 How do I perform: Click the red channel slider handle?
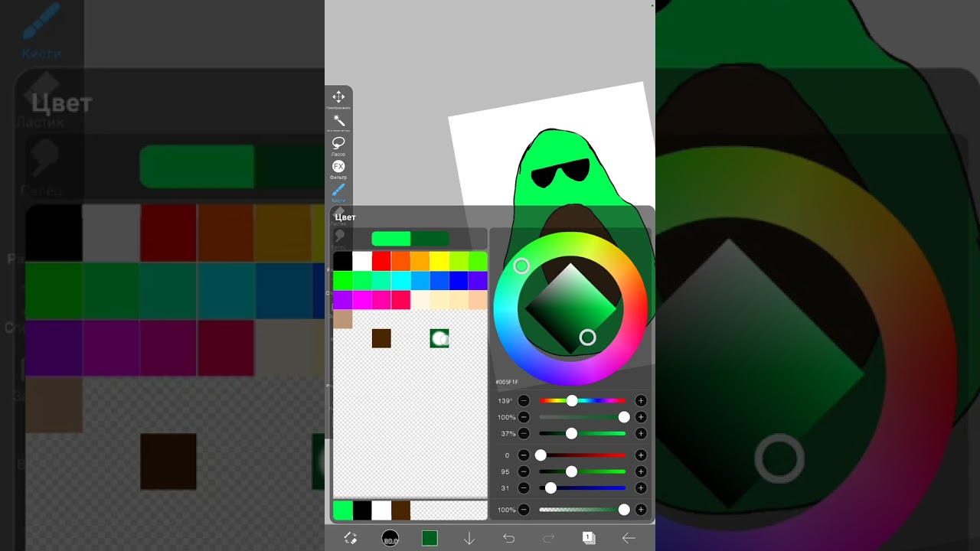click(x=541, y=455)
